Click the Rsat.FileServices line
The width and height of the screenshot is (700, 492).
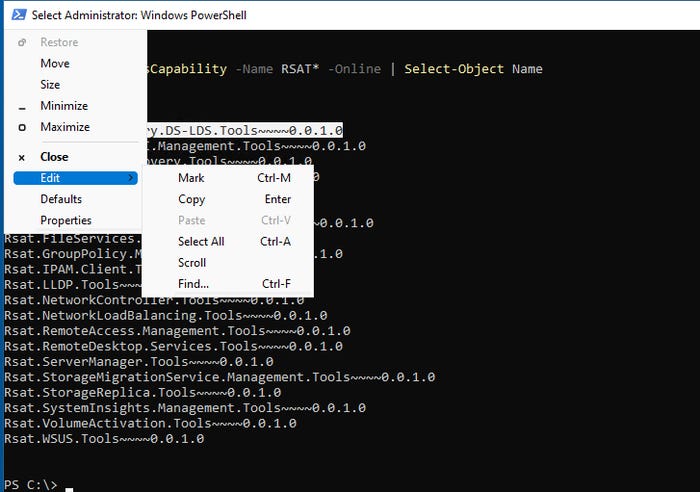73,238
